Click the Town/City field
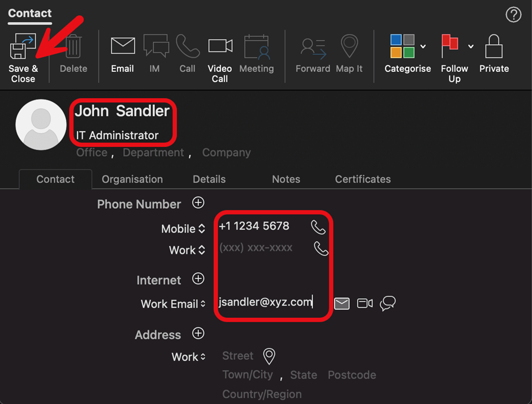The image size is (532, 404). tap(247, 375)
